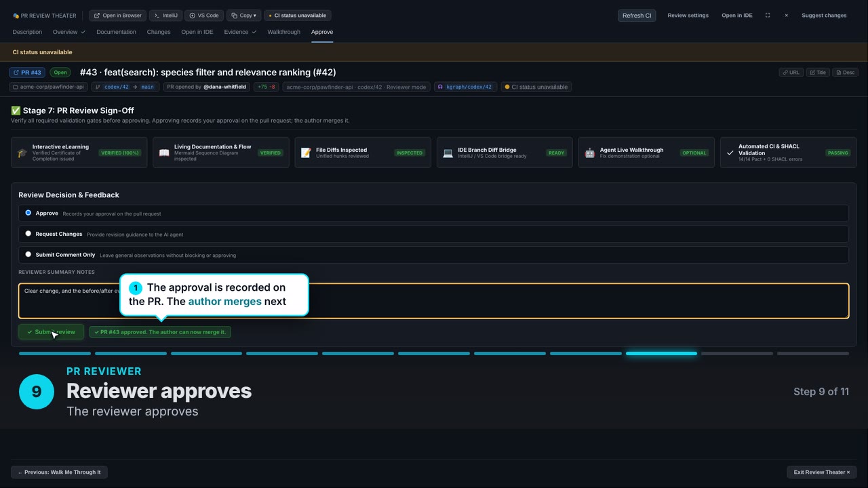Viewport: 868px width, 488px height.
Task: Click the green Open status badge
Action: (60, 73)
